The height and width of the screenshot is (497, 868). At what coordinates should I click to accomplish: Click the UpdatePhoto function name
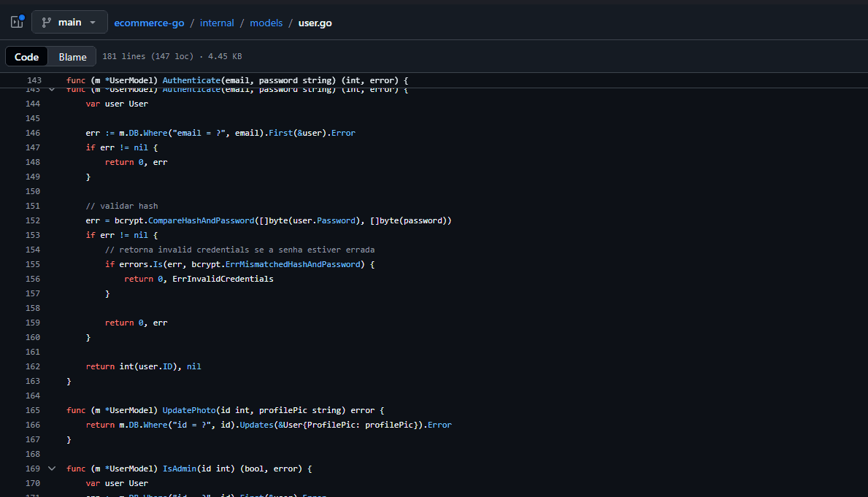188,410
